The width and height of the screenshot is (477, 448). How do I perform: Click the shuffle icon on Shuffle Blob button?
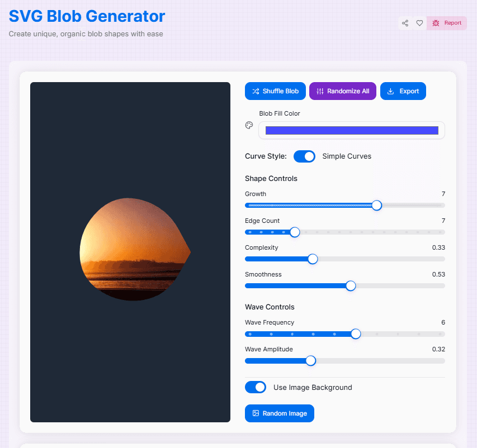click(257, 91)
